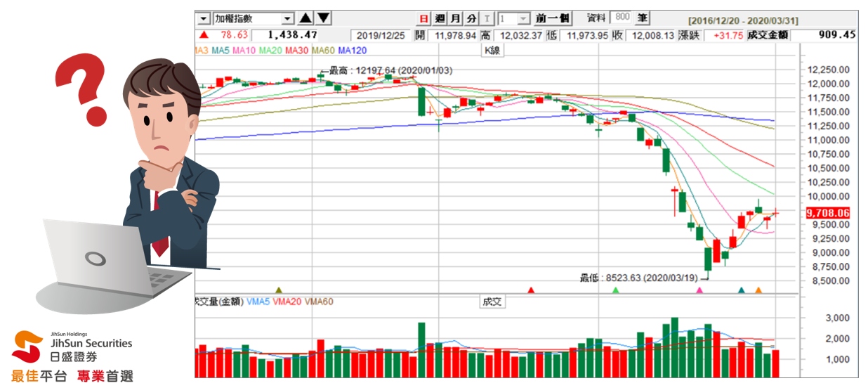The width and height of the screenshot is (868, 388).
Task: Switch chart to weekly (週) period
Action: tap(440, 19)
